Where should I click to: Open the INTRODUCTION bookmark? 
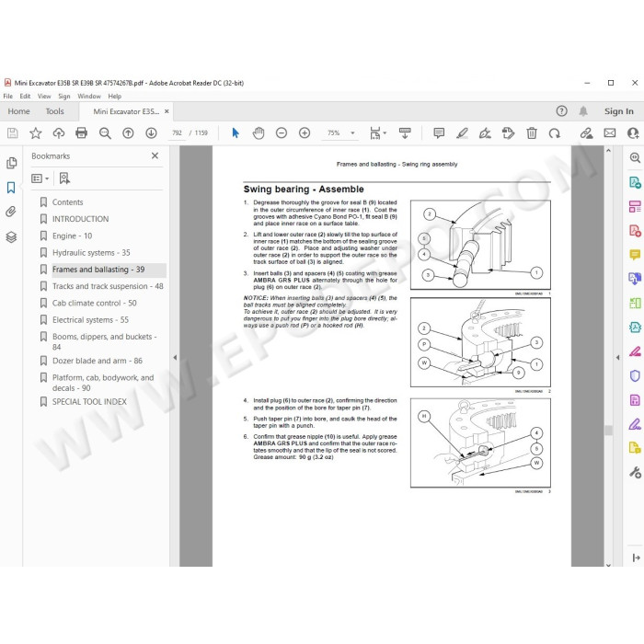pos(80,219)
